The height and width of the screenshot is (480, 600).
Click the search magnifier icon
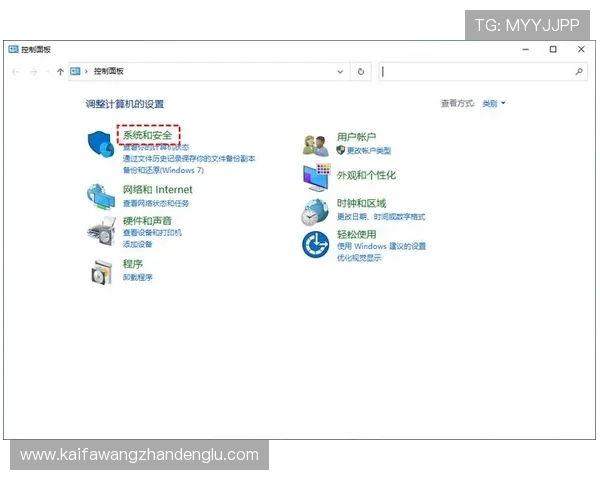(579, 72)
